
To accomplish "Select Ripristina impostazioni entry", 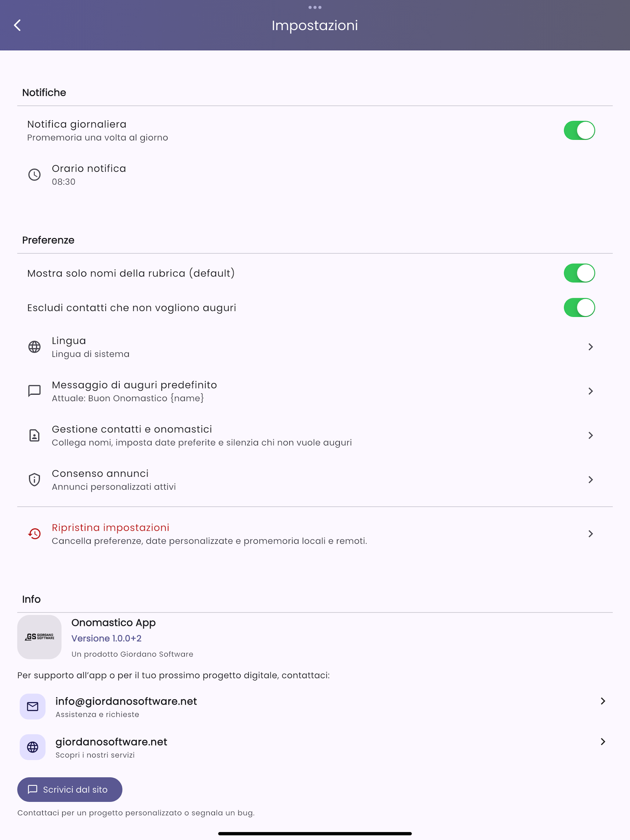I will click(315, 534).
